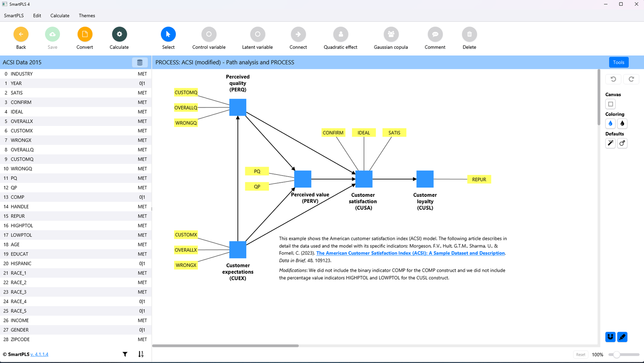The image size is (644, 363).
Task: Click the Calculate gear icon
Action: (x=119, y=34)
